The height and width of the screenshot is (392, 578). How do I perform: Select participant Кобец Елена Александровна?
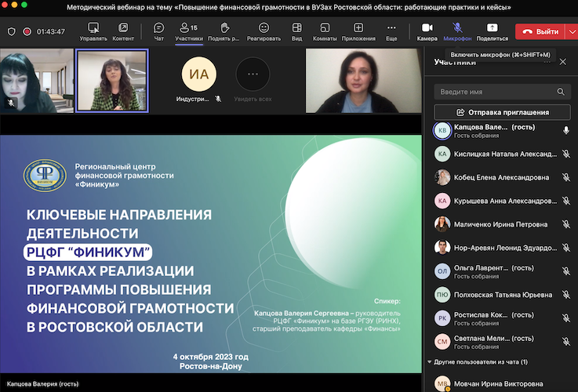502,178
